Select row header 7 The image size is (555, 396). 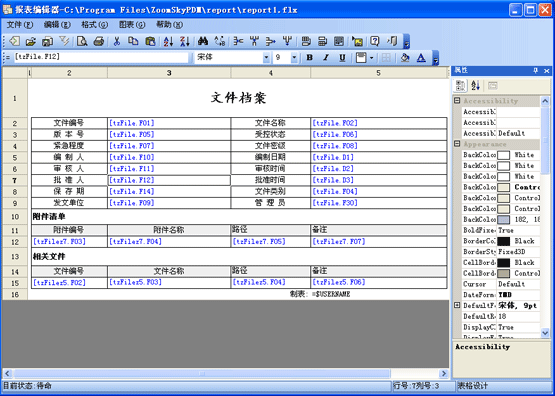point(15,180)
